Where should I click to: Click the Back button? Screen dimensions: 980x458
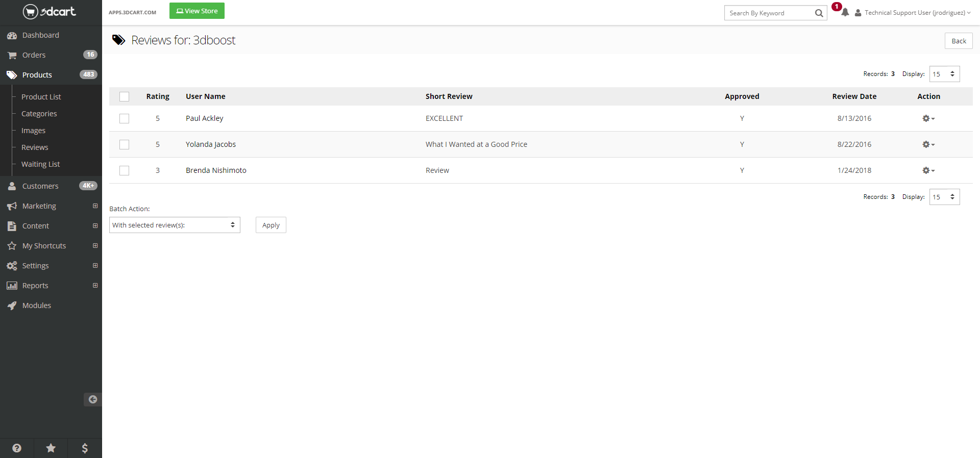(958, 41)
